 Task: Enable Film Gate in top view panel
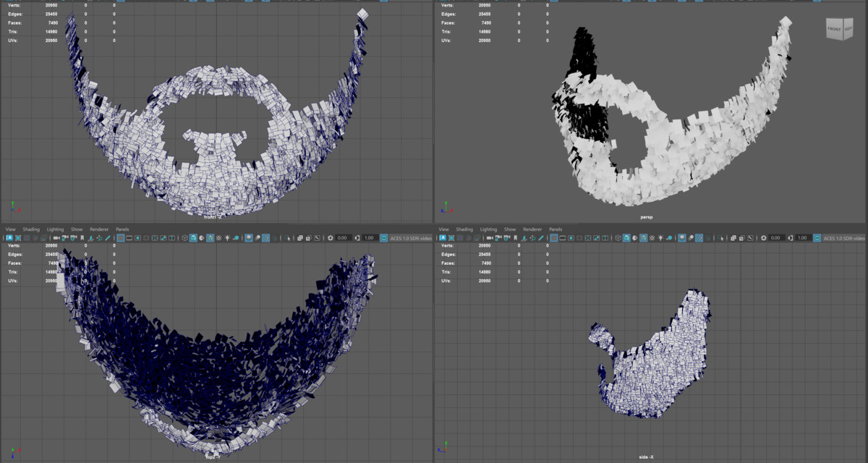[x=129, y=238]
